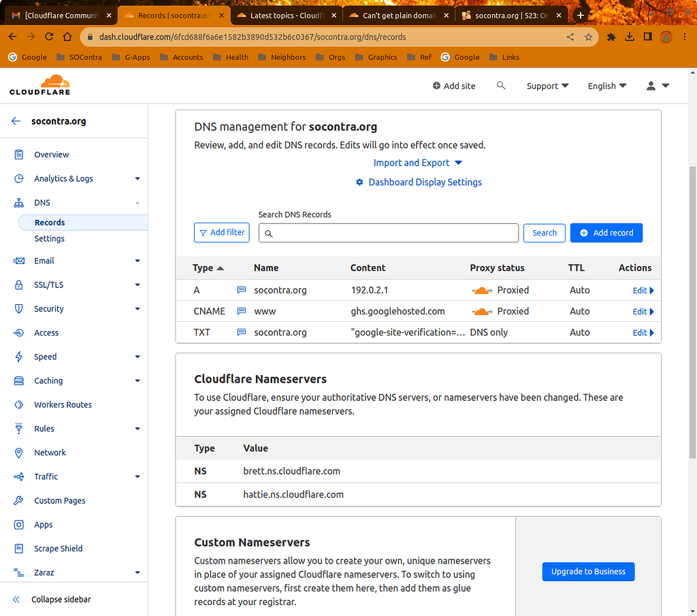Screen dimensions: 697x616
Task: Click the Overview sidebar icon
Action: pyautogui.click(x=18, y=155)
